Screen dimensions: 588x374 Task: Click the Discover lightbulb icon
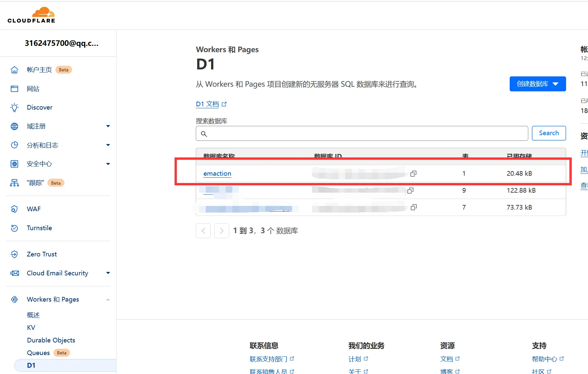tap(15, 107)
